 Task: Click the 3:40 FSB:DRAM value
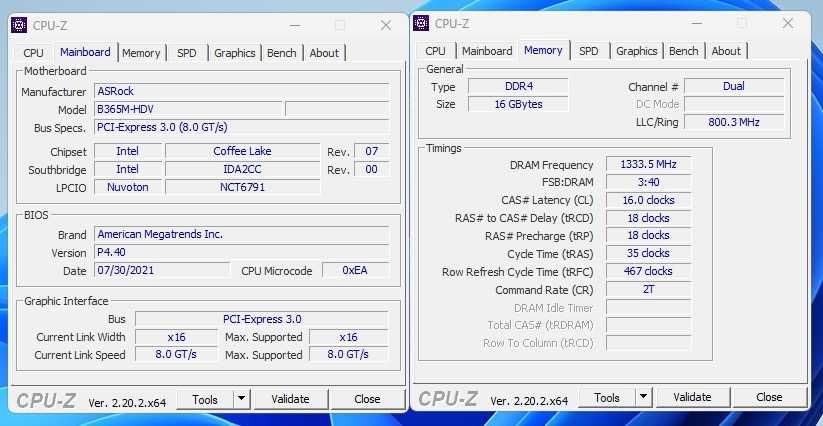coord(648,182)
